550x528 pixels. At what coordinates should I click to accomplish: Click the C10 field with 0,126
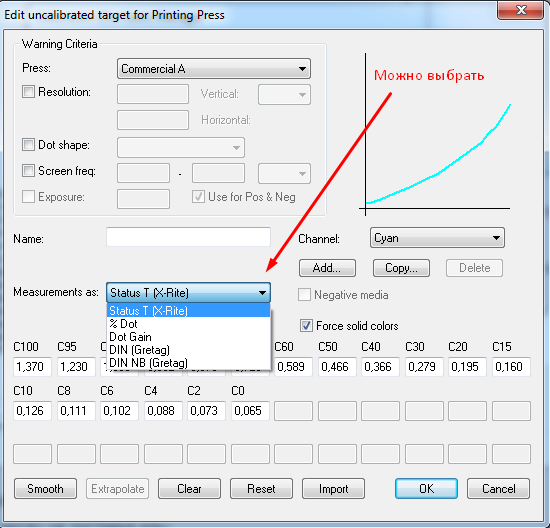tap(32, 411)
